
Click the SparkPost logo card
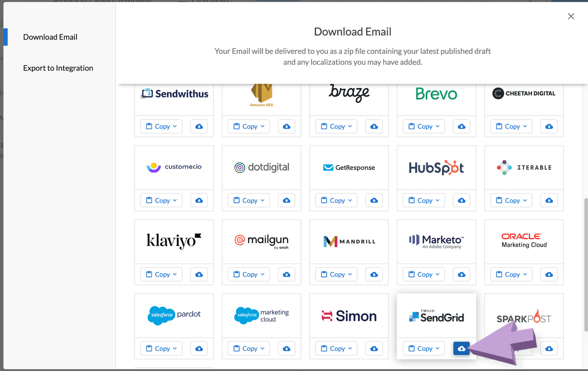pyautogui.click(x=524, y=315)
